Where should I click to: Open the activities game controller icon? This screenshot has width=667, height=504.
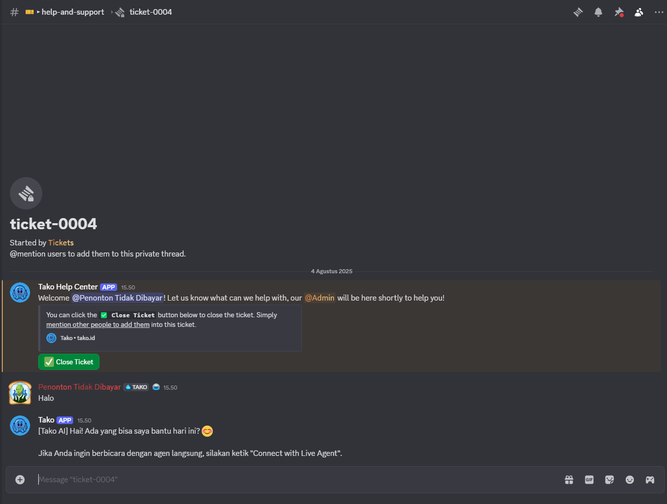pyautogui.click(x=650, y=480)
